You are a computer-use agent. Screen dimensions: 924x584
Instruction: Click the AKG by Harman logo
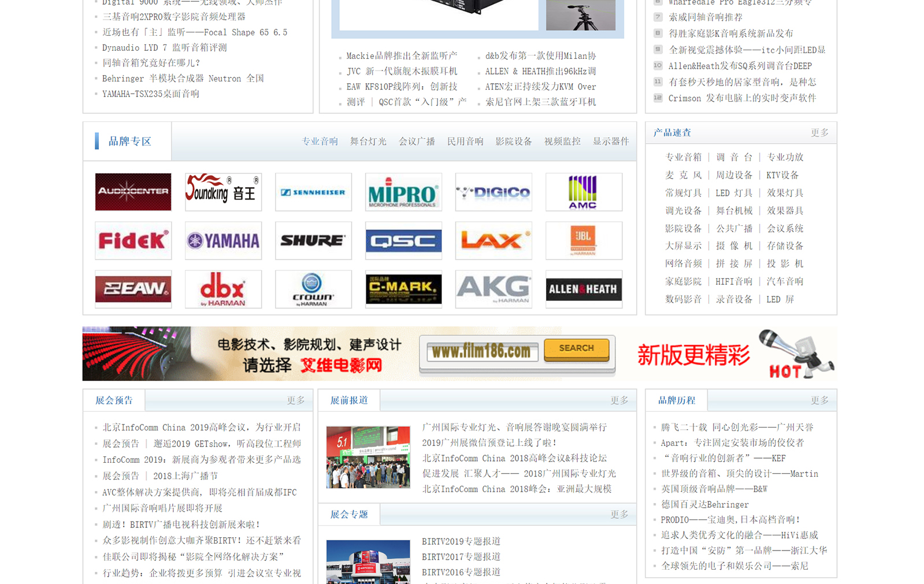pos(493,289)
